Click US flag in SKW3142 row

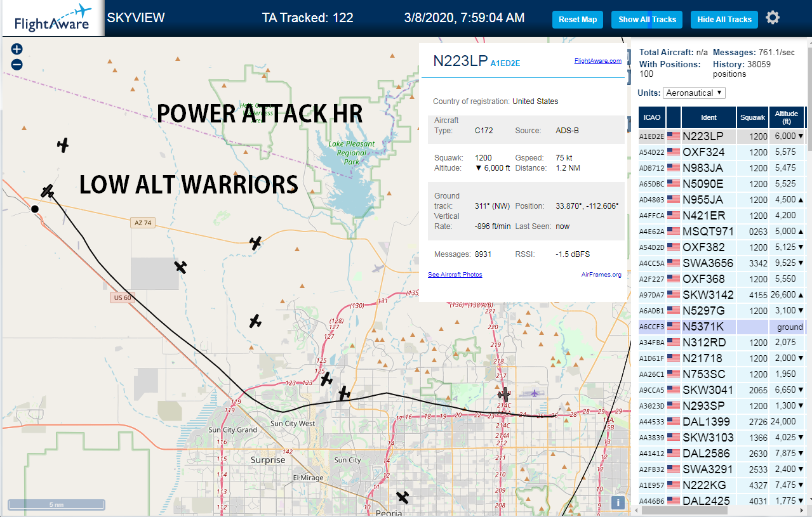coord(674,295)
